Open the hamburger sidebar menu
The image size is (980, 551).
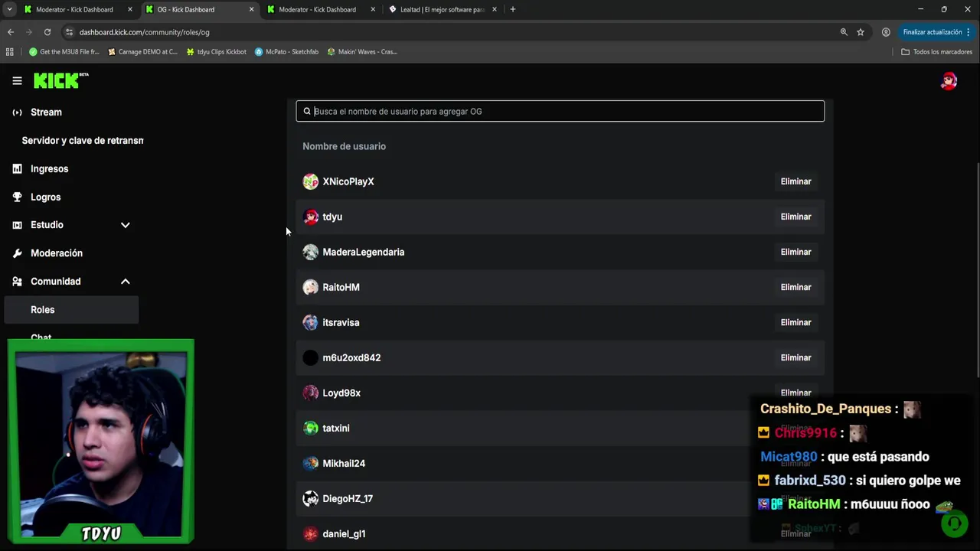(17, 81)
